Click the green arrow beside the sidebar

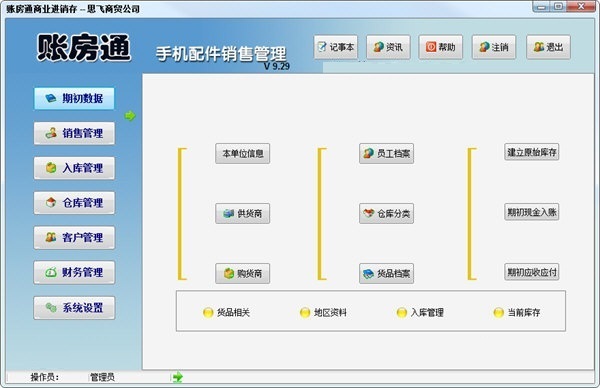pos(130,116)
